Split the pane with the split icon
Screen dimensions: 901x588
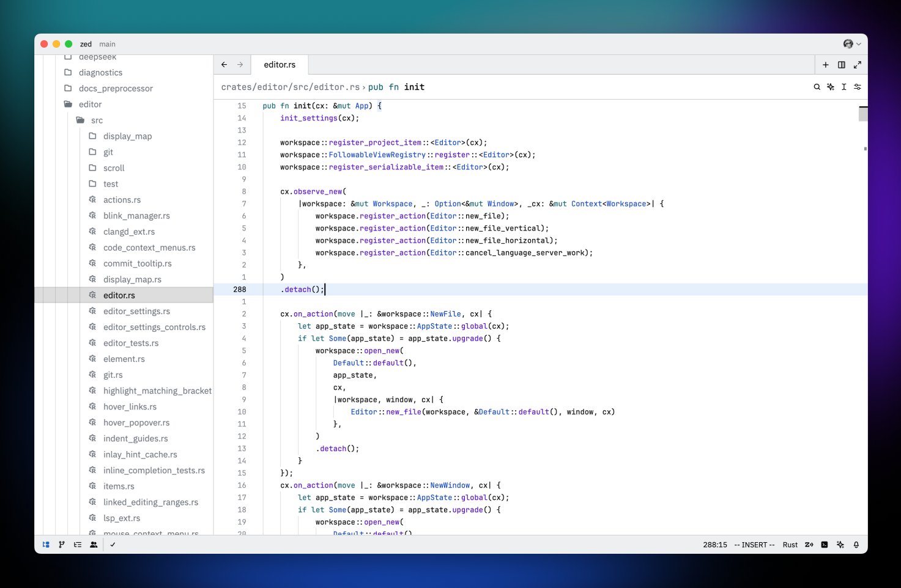click(x=842, y=64)
